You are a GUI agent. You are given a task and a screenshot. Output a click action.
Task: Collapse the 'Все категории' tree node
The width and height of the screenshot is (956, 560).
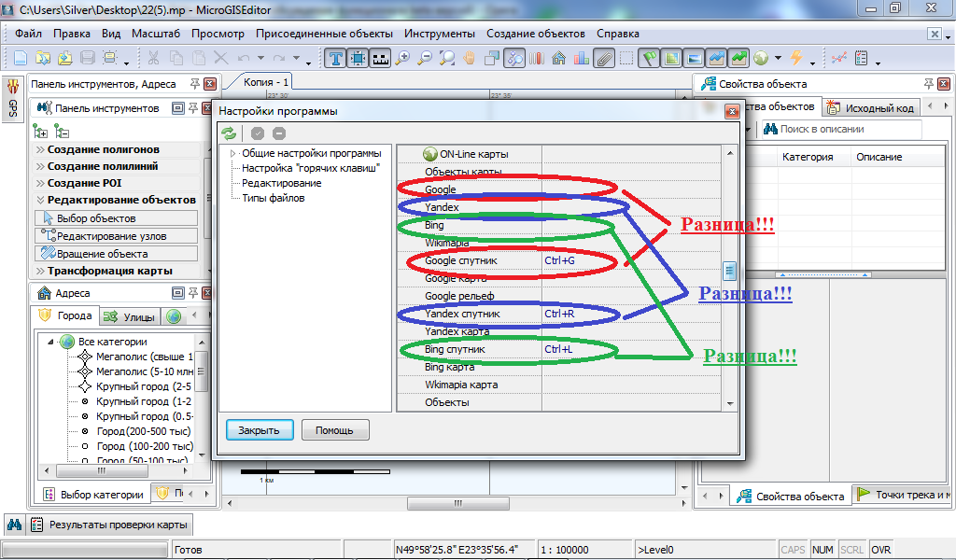[52, 342]
